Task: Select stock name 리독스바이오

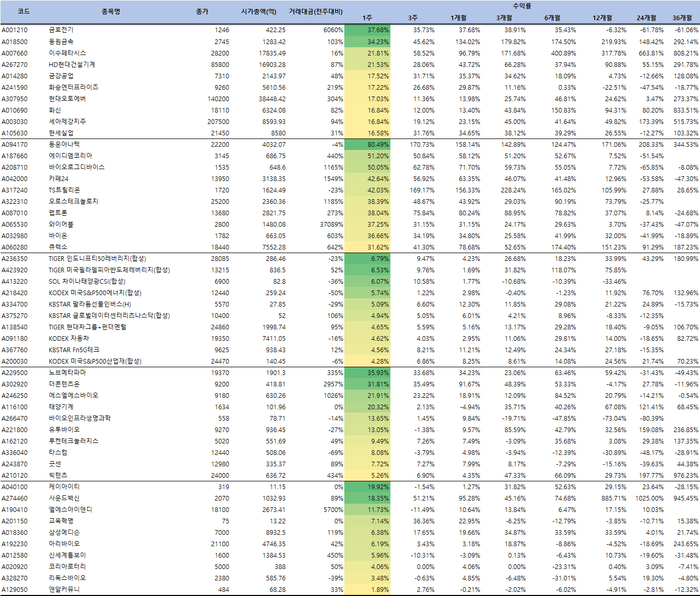Action: pyautogui.click(x=67, y=578)
